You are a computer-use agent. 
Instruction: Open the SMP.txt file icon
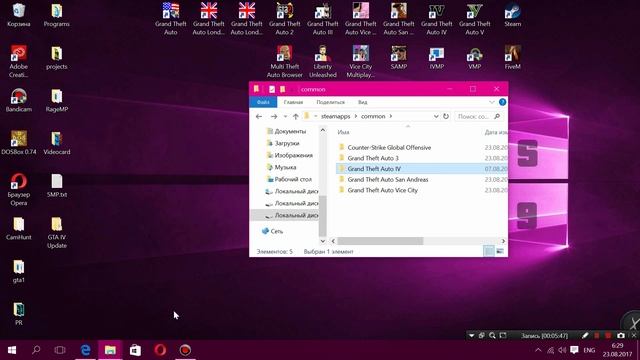[x=56, y=186]
